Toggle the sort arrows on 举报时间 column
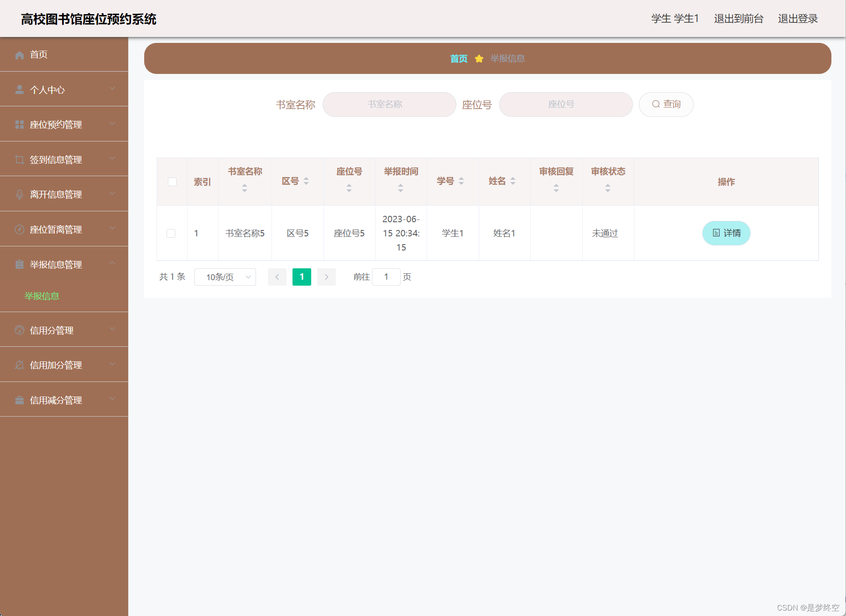Screen dimensions: 846x616 [x=401, y=187]
